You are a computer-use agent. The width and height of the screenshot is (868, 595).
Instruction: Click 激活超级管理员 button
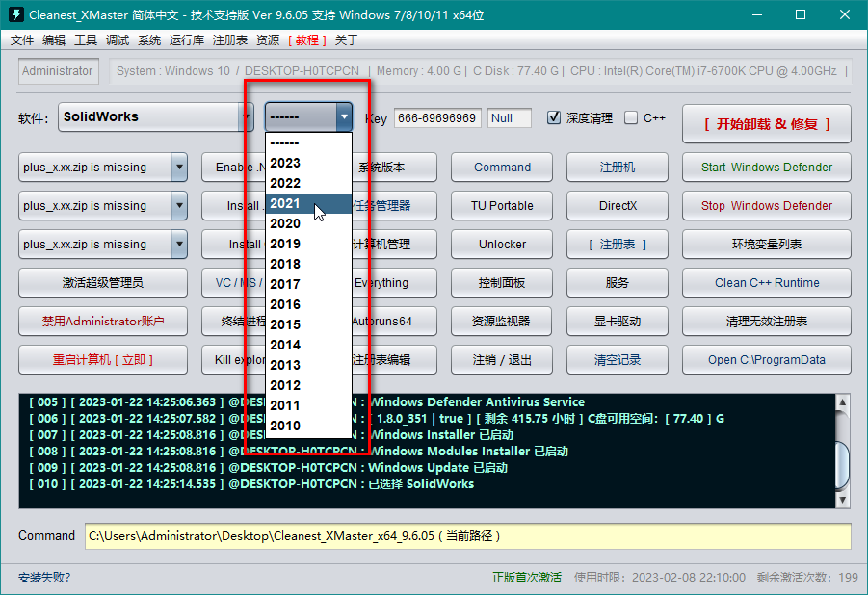pyautogui.click(x=103, y=282)
